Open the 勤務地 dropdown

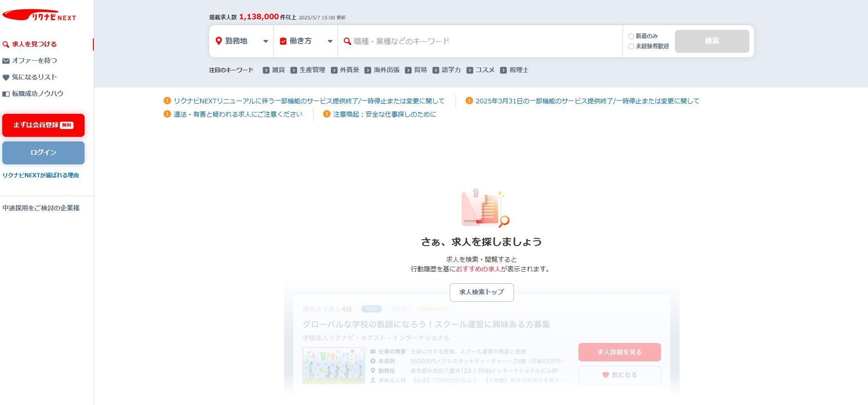click(241, 41)
